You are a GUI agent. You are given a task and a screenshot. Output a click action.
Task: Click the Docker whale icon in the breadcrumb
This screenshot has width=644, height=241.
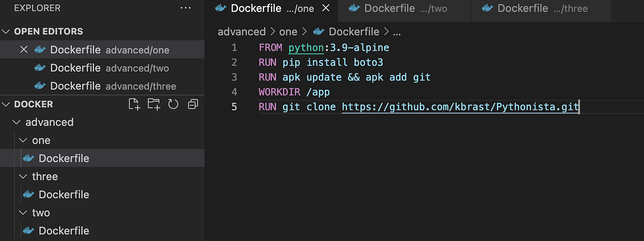click(319, 32)
